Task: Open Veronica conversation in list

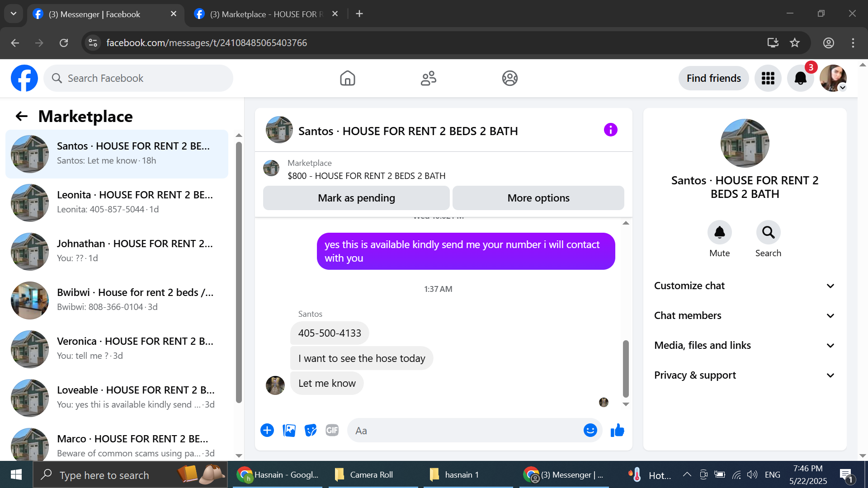Action: click(x=117, y=349)
